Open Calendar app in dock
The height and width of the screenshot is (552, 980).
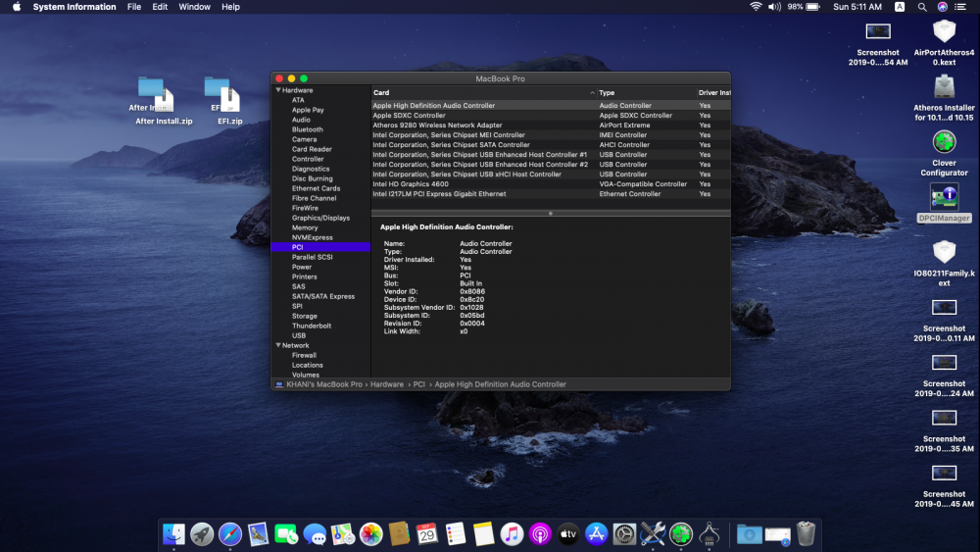pos(427,534)
